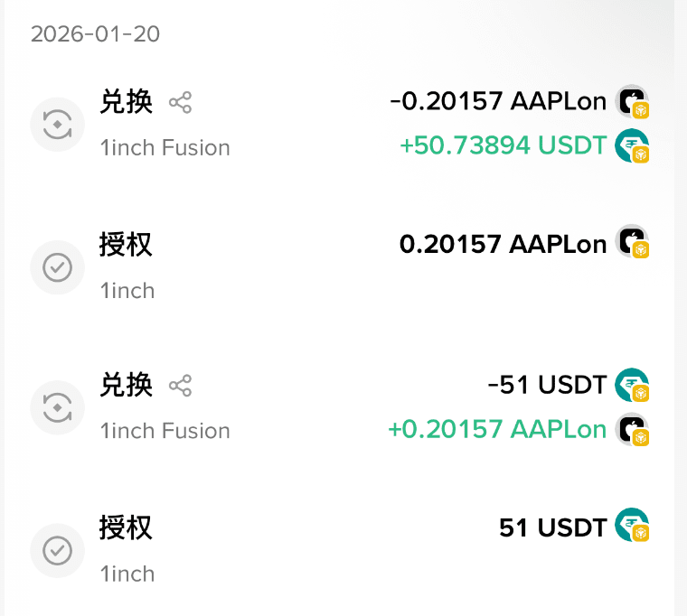This screenshot has width=687, height=616.
Task: Tap the share icon beside the top 兑换
Action: click(x=180, y=102)
